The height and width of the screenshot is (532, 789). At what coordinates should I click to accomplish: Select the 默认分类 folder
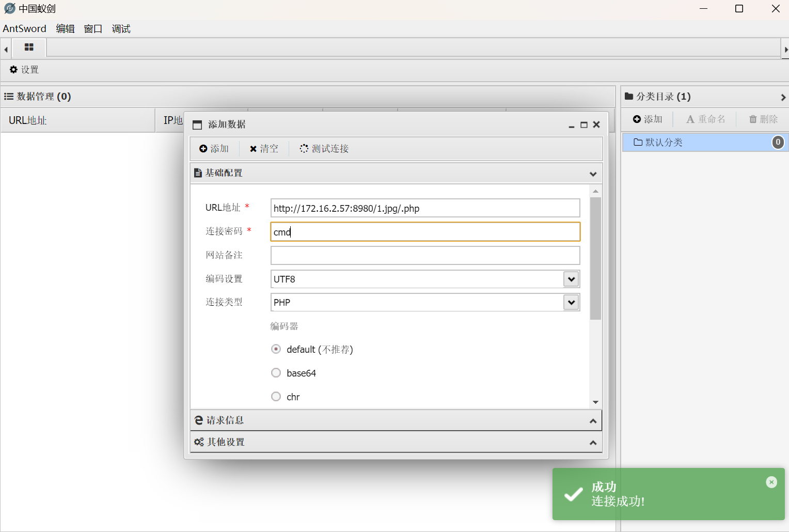point(705,142)
